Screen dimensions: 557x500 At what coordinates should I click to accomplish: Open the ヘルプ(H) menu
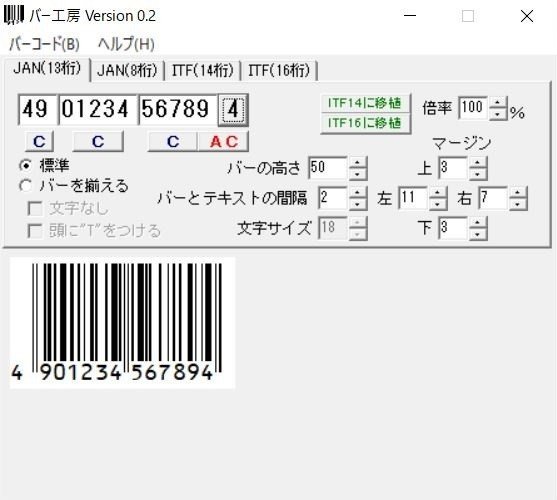126,44
